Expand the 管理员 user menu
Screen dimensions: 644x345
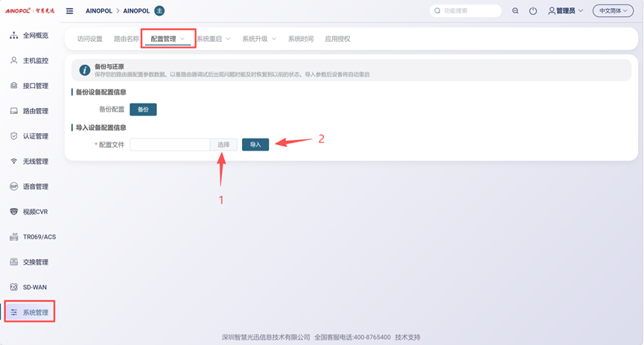click(566, 11)
